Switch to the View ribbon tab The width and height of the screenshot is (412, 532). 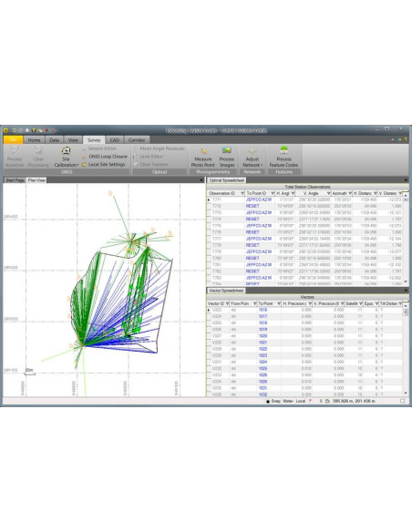[73, 139]
